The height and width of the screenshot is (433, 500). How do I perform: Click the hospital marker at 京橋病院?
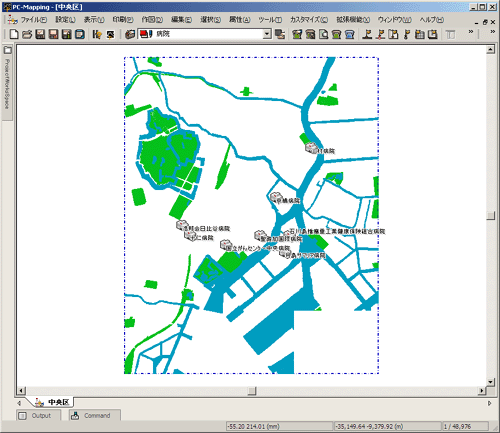tap(275, 197)
